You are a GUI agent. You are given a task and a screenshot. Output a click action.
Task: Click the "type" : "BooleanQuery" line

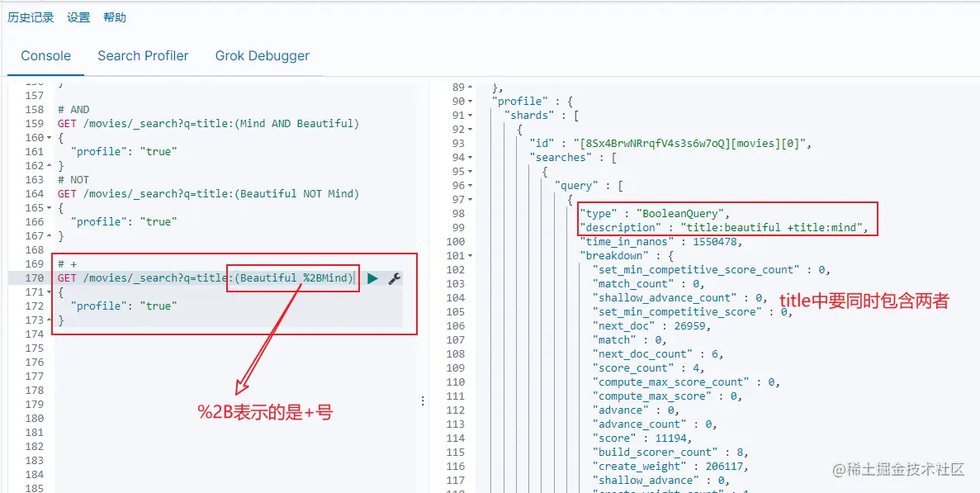(655, 214)
